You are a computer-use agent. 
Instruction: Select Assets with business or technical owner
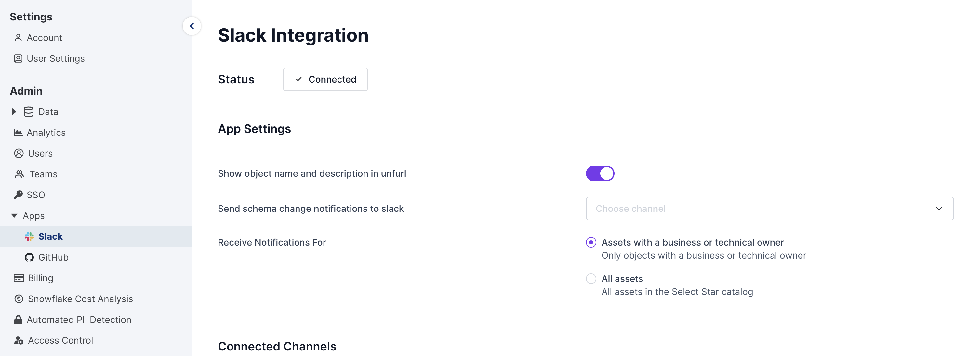point(591,242)
